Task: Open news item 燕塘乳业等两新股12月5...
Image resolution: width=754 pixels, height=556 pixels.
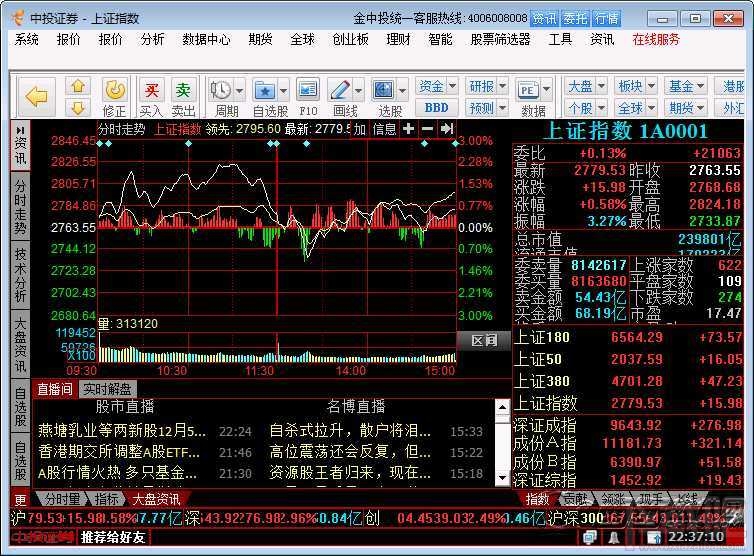Action: [122, 430]
